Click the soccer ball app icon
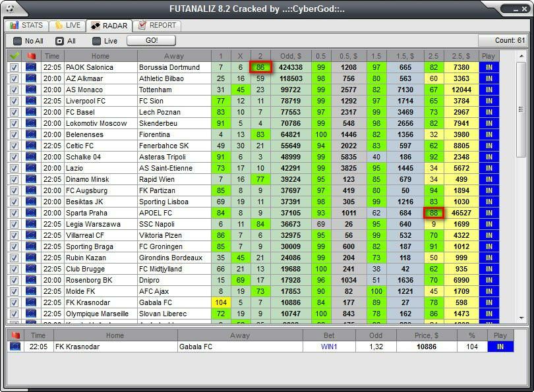Viewport: 534px width, 392px height. (x=10, y=9)
